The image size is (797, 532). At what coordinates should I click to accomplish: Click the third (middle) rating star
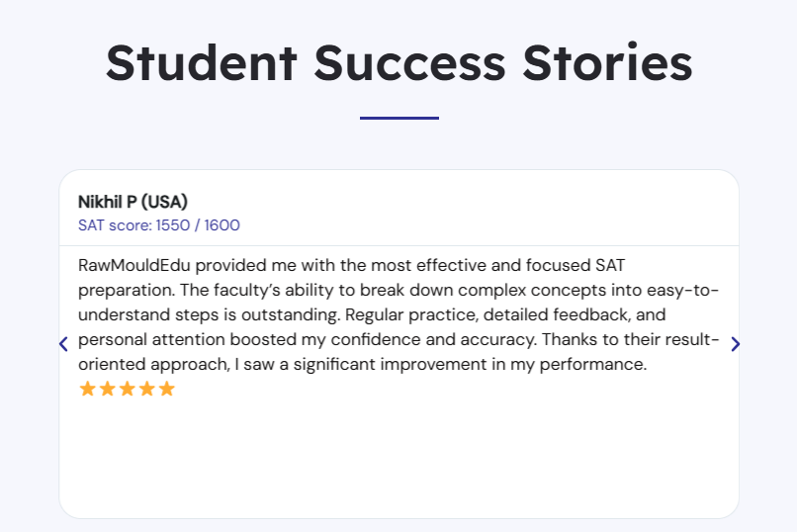coord(127,389)
